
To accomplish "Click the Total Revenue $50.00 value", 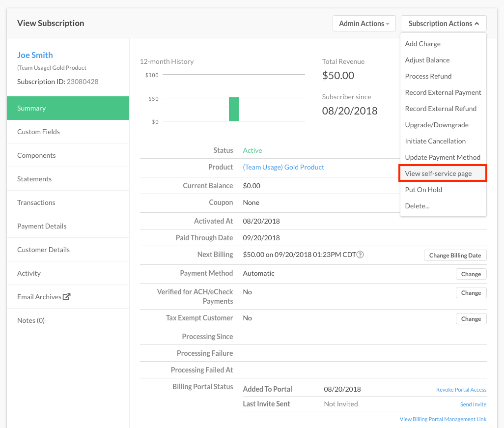I will [338, 76].
